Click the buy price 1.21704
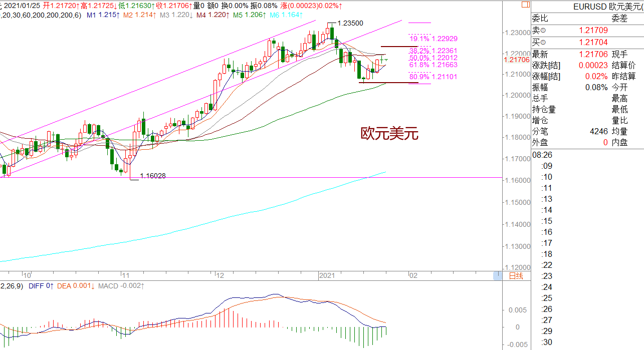The height and width of the screenshot is (350, 644). coord(593,43)
